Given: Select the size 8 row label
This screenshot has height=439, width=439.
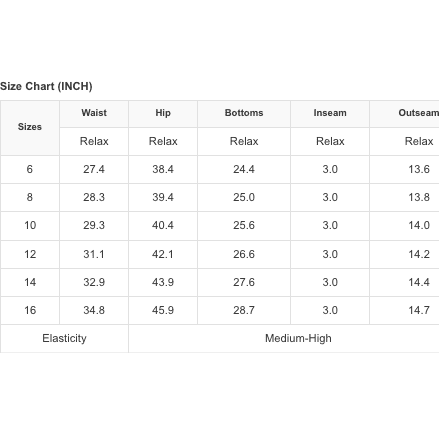Looking at the screenshot, I should click(x=30, y=197).
